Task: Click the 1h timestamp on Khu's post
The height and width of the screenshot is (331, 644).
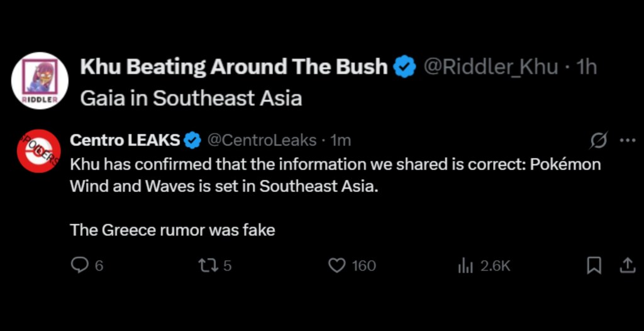Action: pos(586,67)
